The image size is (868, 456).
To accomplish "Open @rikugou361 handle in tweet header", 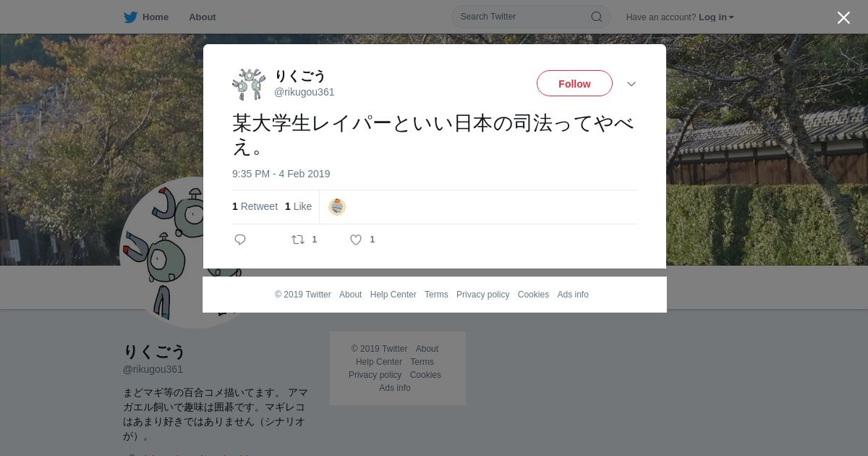I will (304, 92).
